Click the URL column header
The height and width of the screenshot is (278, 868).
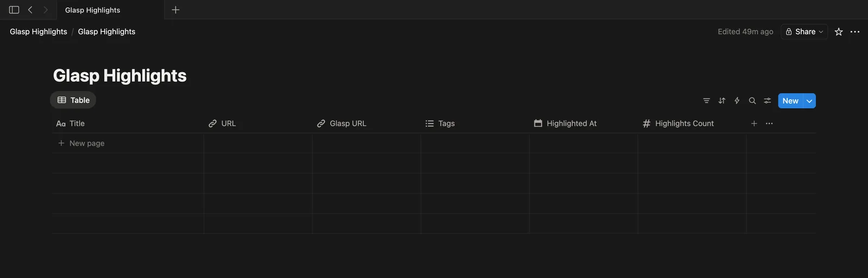click(x=258, y=124)
